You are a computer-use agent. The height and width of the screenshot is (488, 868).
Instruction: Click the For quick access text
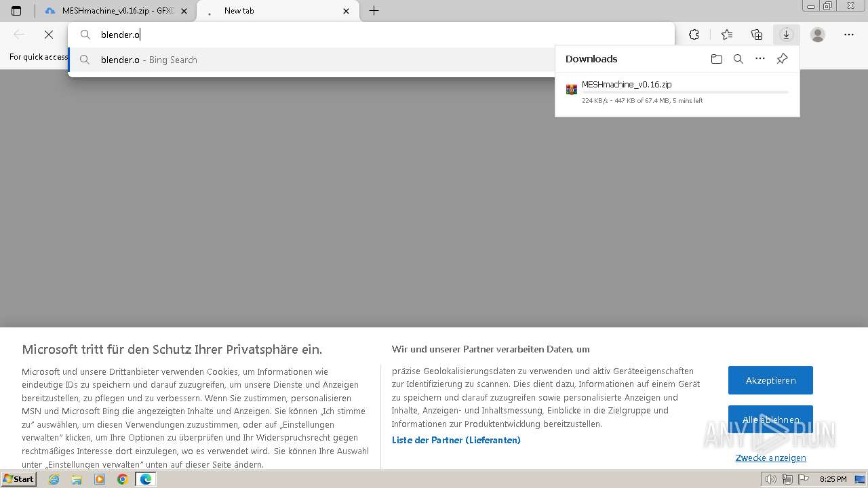pos(39,57)
